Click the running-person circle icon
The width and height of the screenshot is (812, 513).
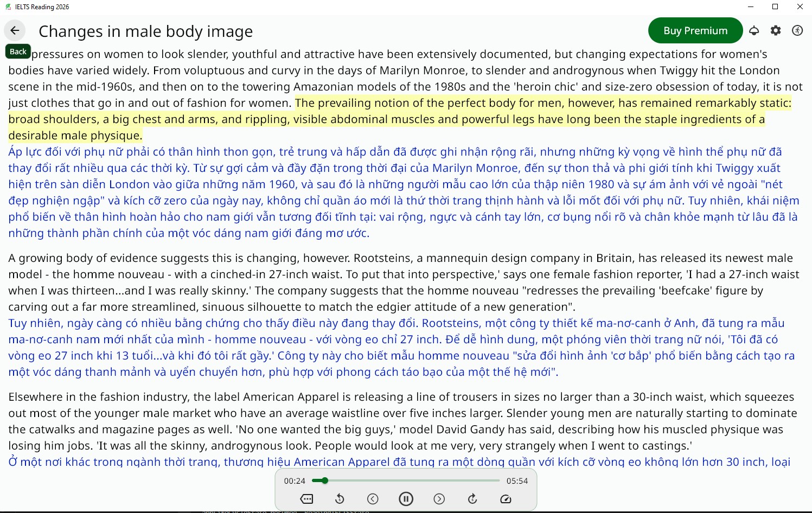pyautogui.click(x=797, y=30)
